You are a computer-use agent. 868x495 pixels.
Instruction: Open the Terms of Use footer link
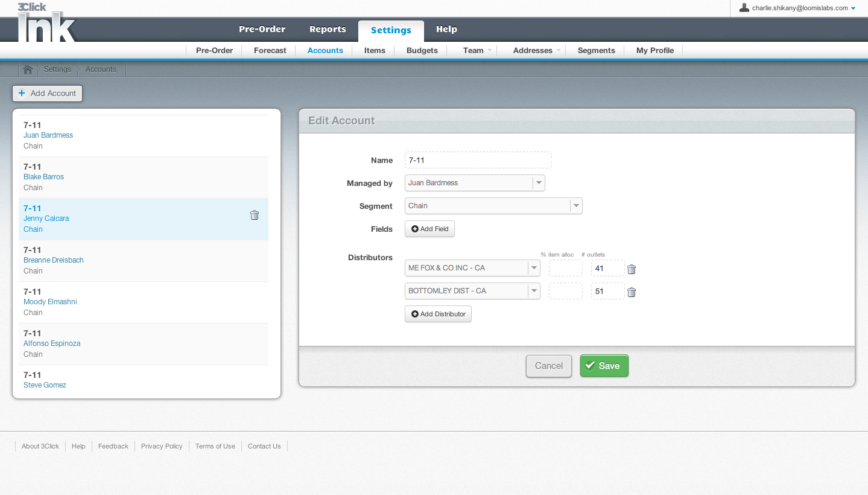point(215,446)
